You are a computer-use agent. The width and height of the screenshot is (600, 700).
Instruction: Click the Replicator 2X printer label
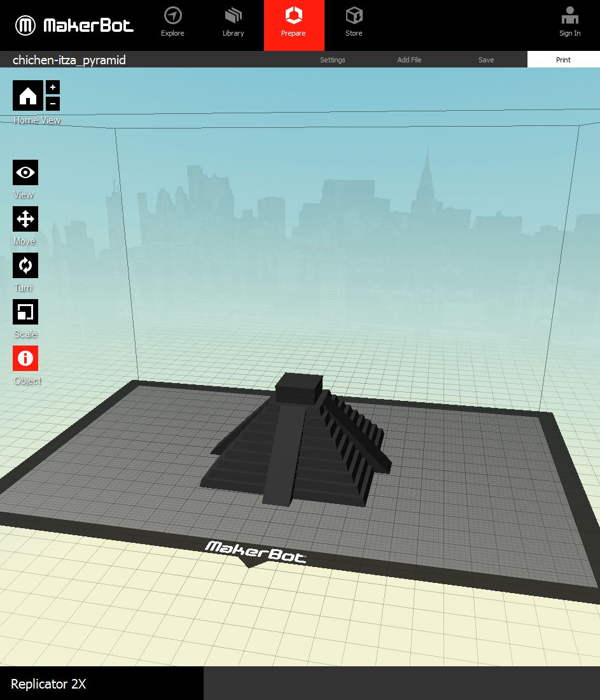[48, 684]
